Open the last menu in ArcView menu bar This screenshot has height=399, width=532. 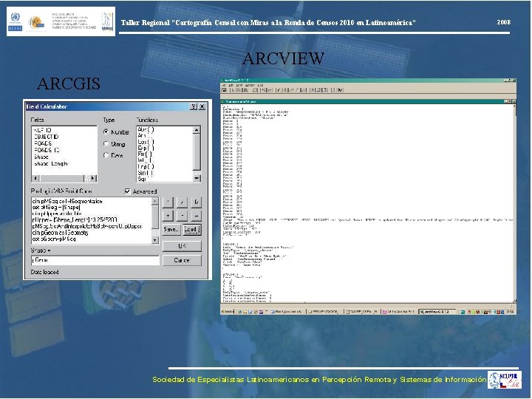[x=260, y=85]
